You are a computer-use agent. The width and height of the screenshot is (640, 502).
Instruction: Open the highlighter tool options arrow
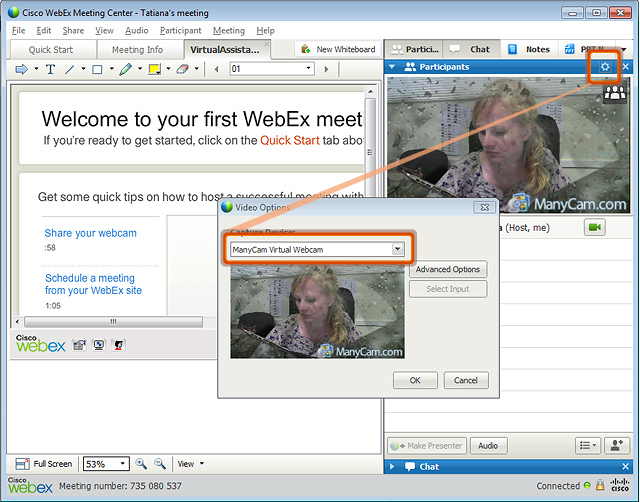pyautogui.click(x=140, y=69)
